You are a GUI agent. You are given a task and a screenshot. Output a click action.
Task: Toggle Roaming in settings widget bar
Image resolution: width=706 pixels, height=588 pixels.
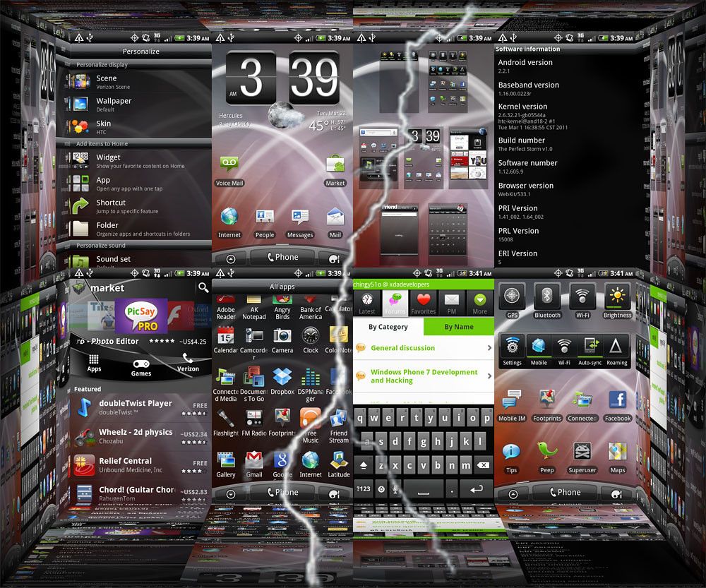click(616, 351)
